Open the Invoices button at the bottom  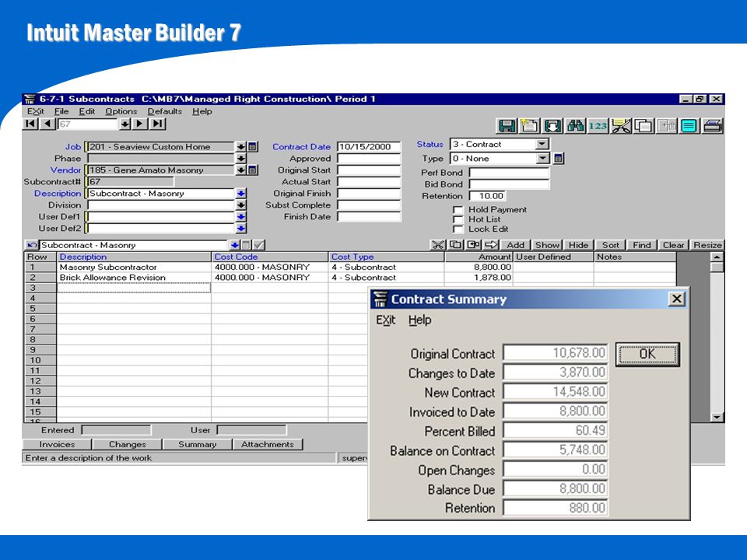point(57,444)
